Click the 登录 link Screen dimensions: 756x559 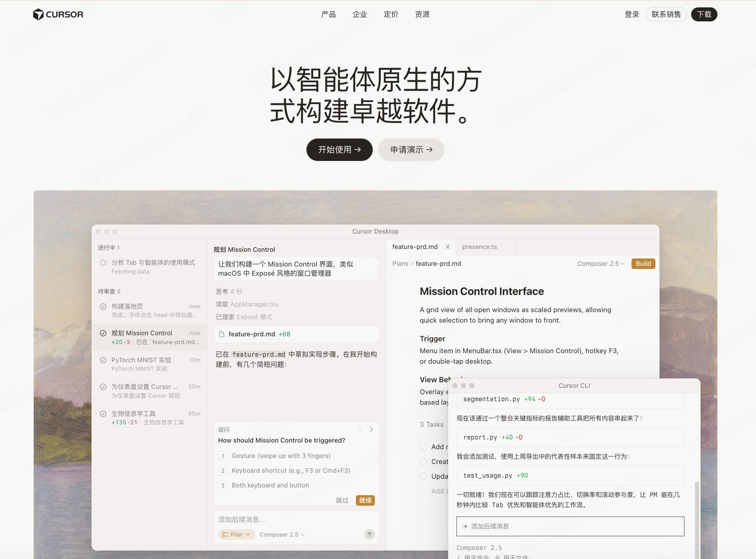point(632,14)
